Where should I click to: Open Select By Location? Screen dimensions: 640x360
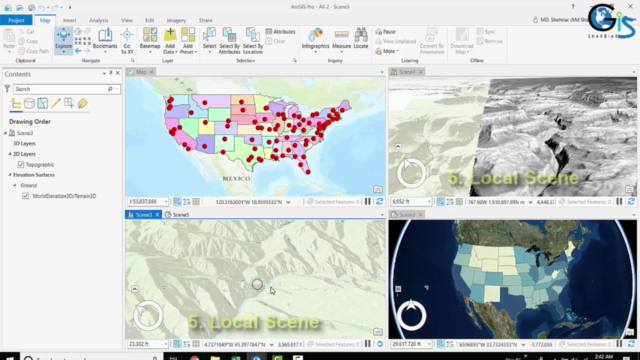[253, 41]
